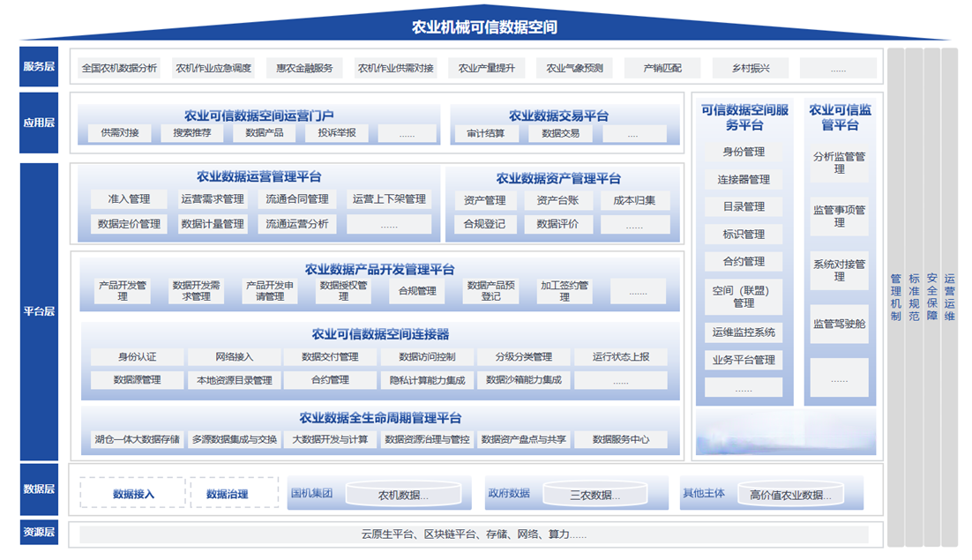The image size is (972, 560).
Task: Choose the 农业气象预测 service item
Action: click(574, 68)
